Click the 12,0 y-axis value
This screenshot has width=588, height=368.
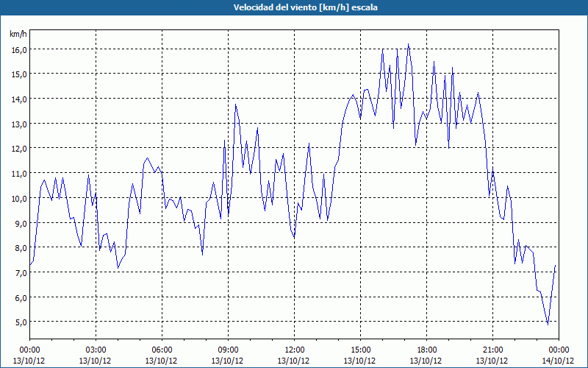[x=19, y=149]
